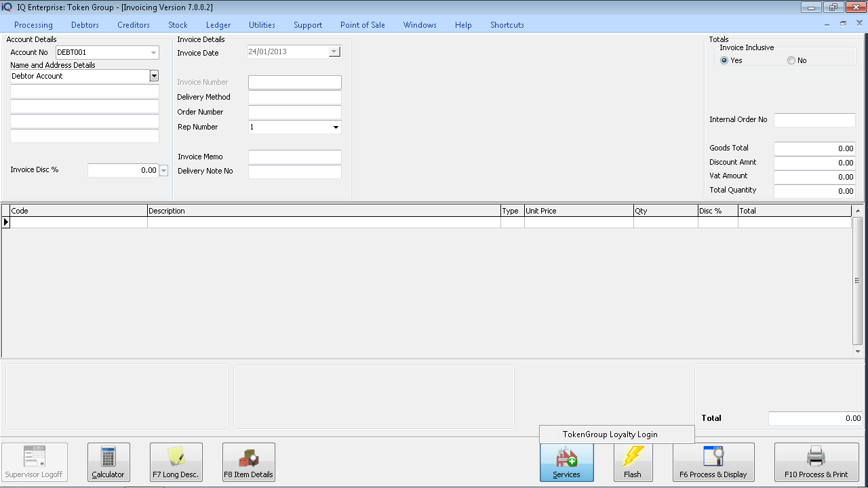
Task: Expand the Debtor Account name dropdown
Action: pyautogui.click(x=154, y=76)
